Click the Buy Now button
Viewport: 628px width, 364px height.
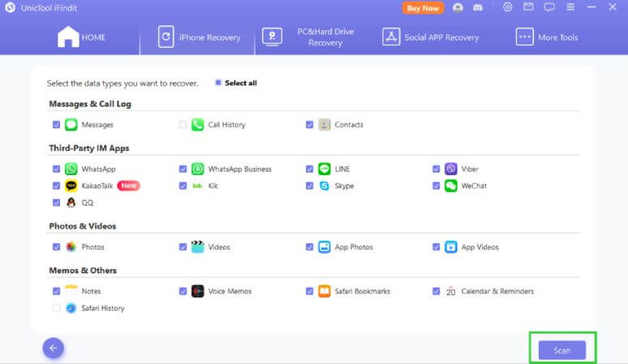click(423, 8)
